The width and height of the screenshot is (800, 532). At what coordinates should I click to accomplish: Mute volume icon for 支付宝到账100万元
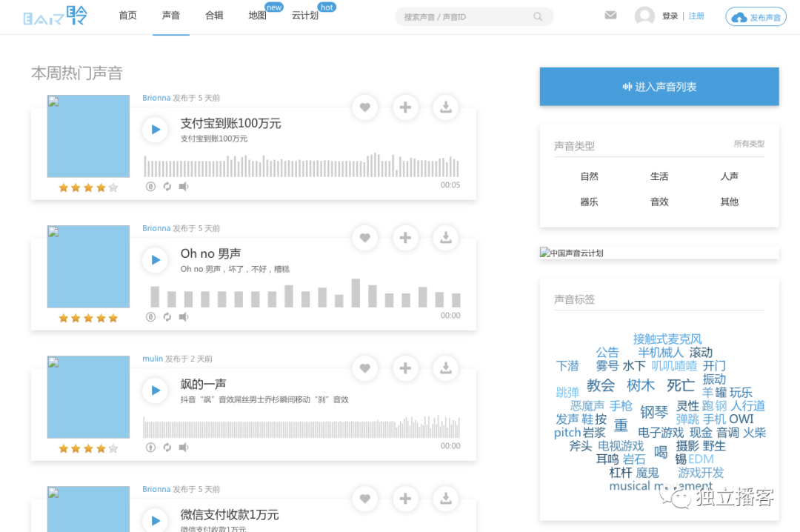point(184,187)
